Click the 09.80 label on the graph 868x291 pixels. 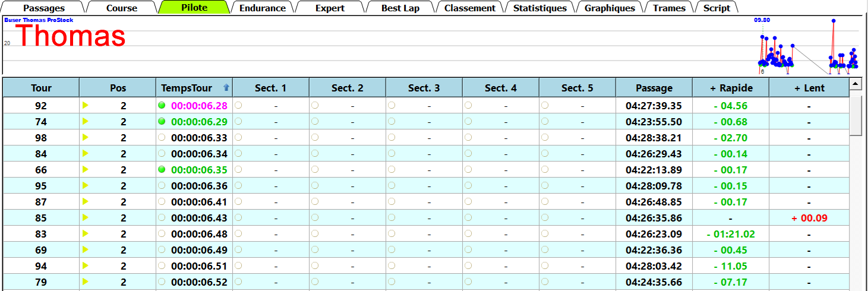point(762,20)
